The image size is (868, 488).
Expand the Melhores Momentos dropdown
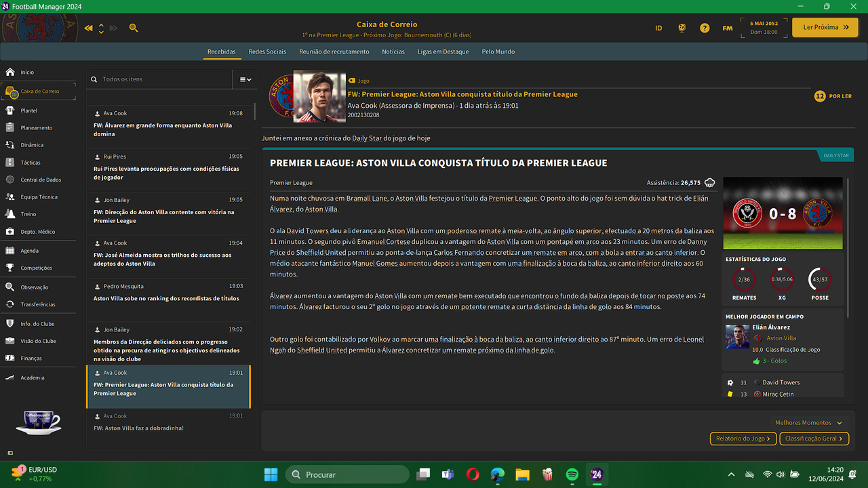(x=809, y=422)
